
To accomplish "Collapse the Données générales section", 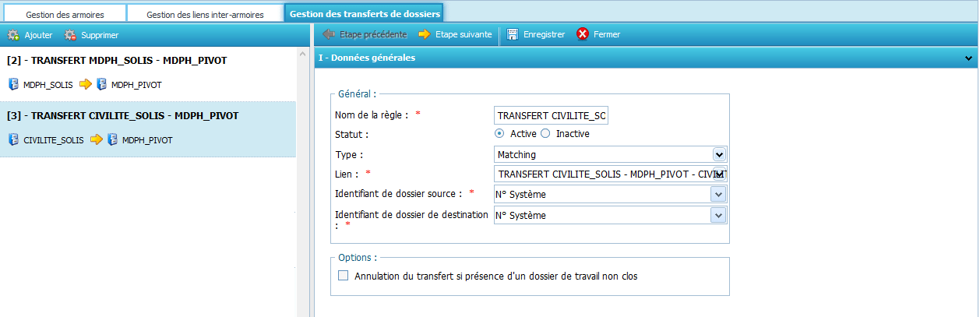I will click(968, 58).
